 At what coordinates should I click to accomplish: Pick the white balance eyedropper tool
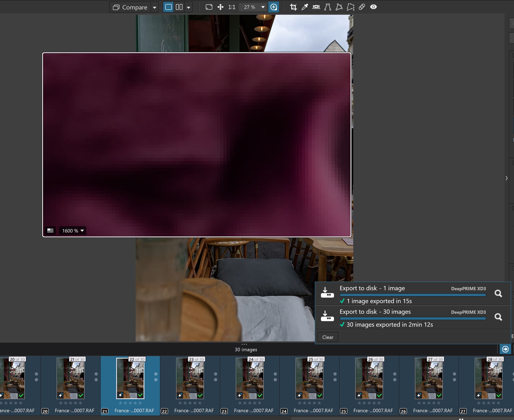pos(305,7)
